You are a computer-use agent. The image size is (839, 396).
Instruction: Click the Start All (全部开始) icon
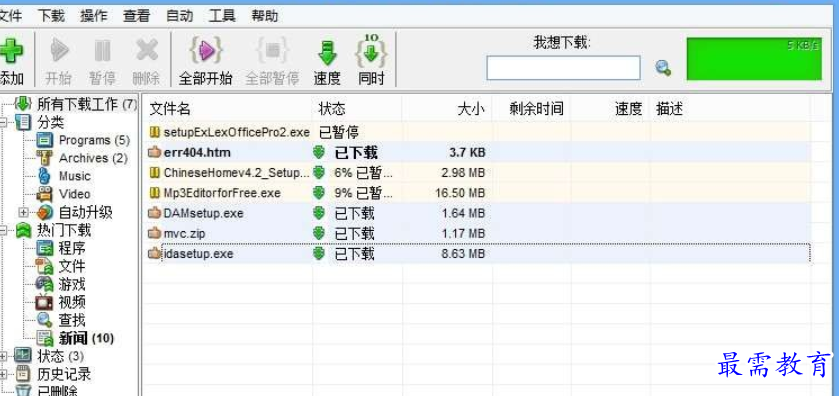(x=206, y=51)
